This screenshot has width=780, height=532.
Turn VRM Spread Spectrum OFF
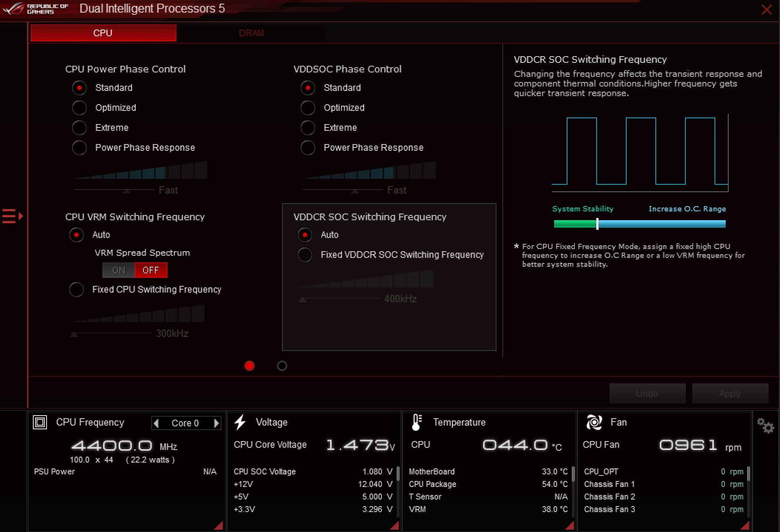coord(151,270)
